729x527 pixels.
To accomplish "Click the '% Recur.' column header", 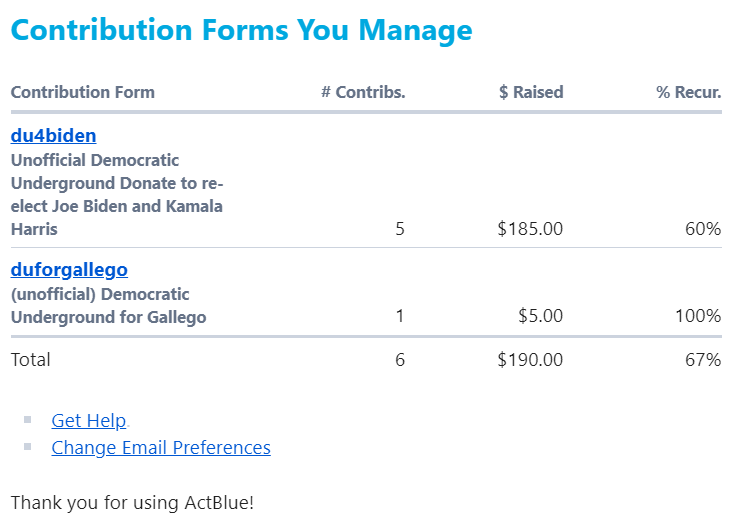I will click(688, 92).
